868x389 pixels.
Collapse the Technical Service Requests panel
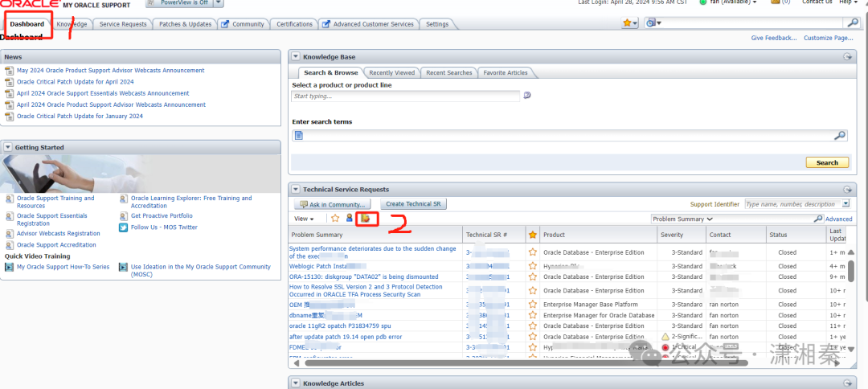tap(296, 189)
